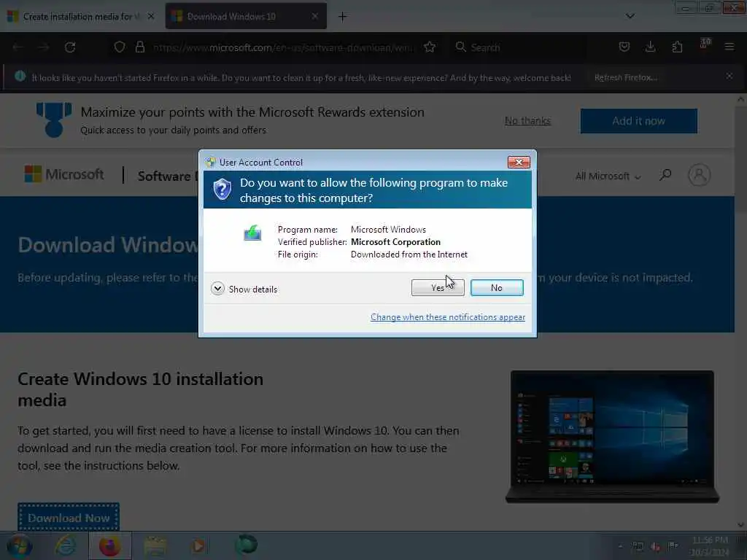Click the Create Windows 10 installation media heading
747x560 pixels.
click(141, 389)
